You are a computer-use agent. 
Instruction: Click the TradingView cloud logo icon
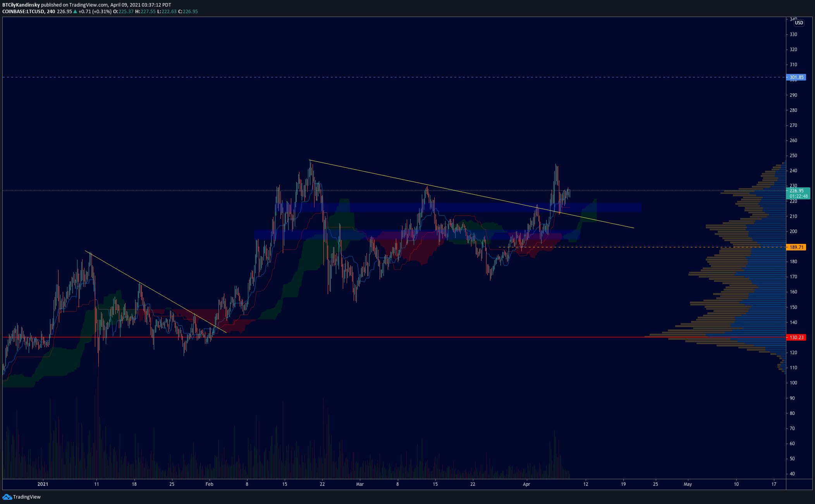pos(7,497)
